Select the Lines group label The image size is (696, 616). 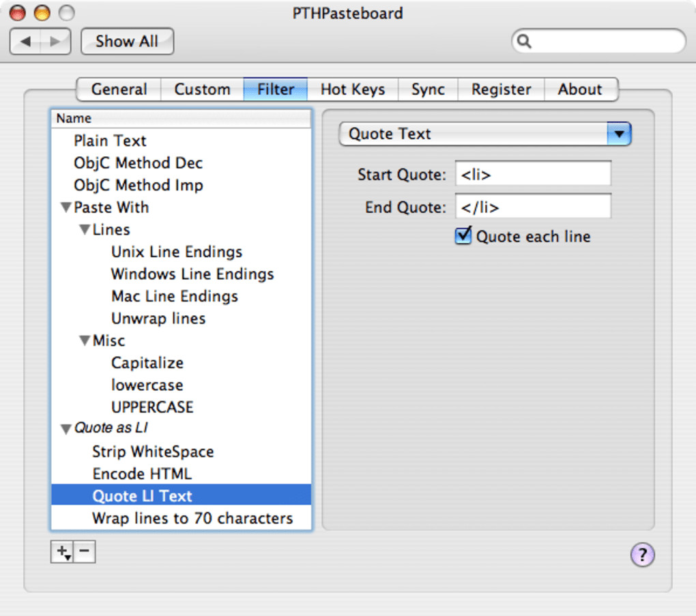(111, 229)
